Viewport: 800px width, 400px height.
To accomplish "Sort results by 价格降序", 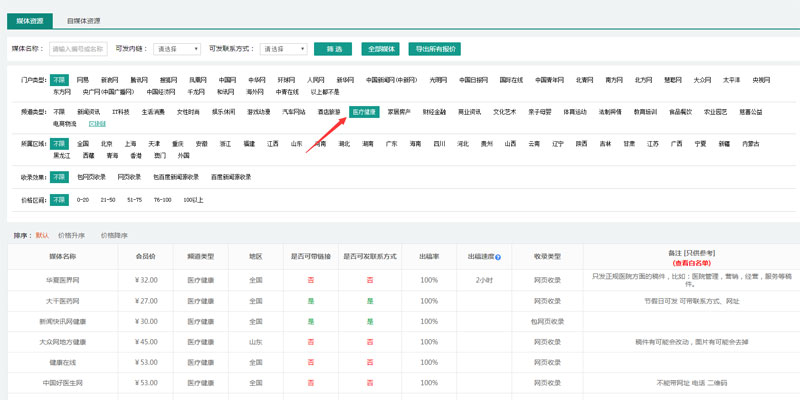I will (114, 236).
